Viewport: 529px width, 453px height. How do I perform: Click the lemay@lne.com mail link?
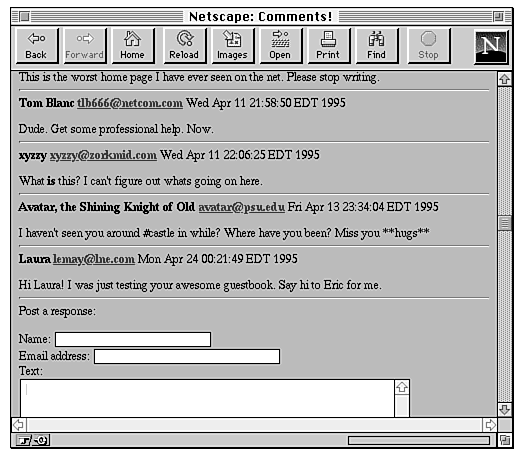coord(94,259)
